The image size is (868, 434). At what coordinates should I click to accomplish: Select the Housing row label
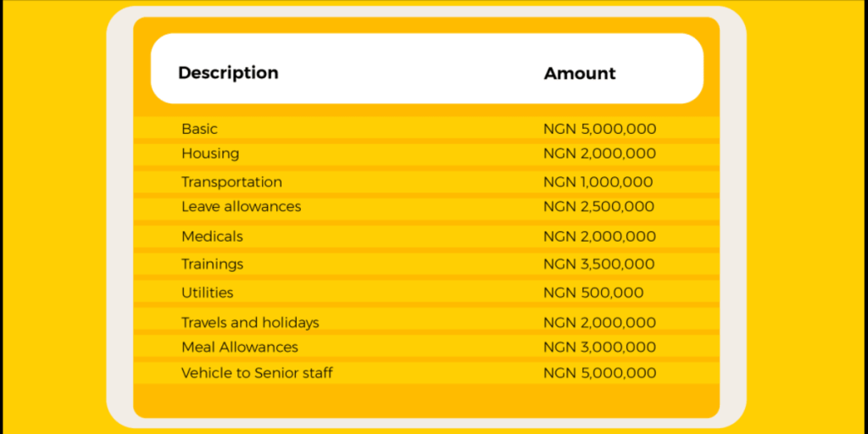(x=210, y=153)
